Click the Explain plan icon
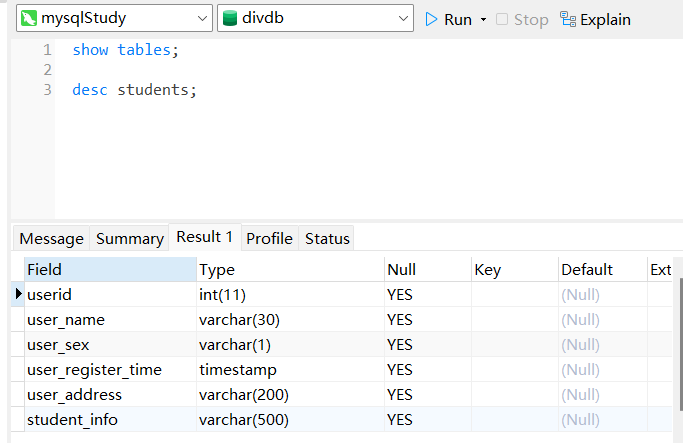The width and height of the screenshot is (683, 443). click(x=568, y=19)
